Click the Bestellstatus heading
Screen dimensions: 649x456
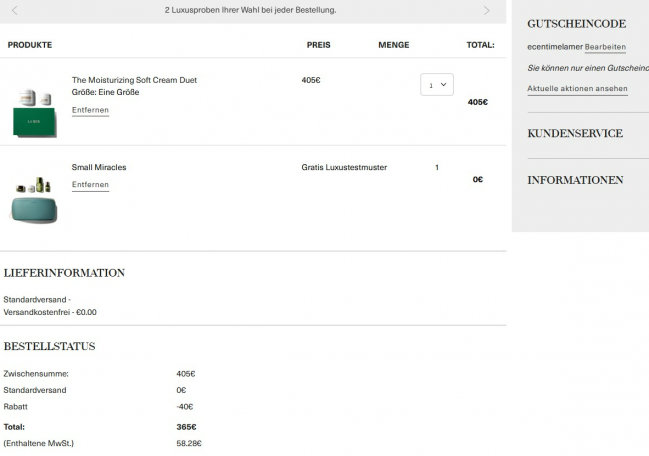49,346
